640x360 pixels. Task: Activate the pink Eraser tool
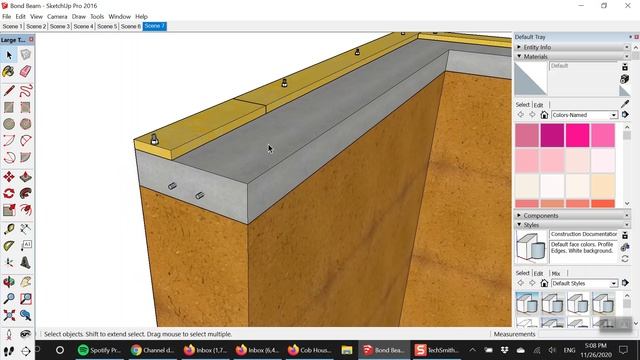25,71
